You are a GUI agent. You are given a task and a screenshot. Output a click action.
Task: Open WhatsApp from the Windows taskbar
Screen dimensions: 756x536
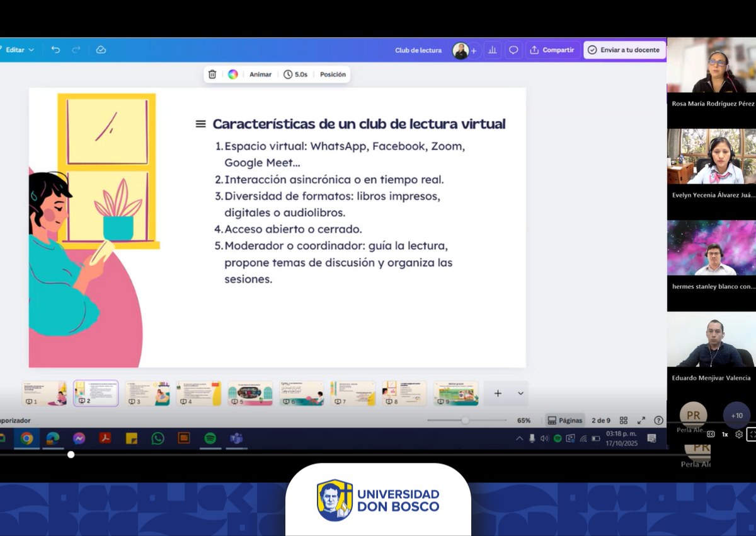click(157, 438)
